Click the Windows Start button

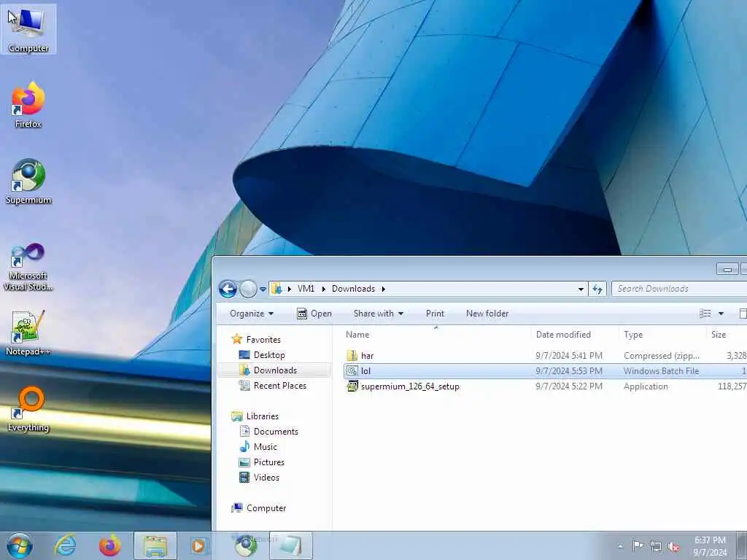(20, 545)
